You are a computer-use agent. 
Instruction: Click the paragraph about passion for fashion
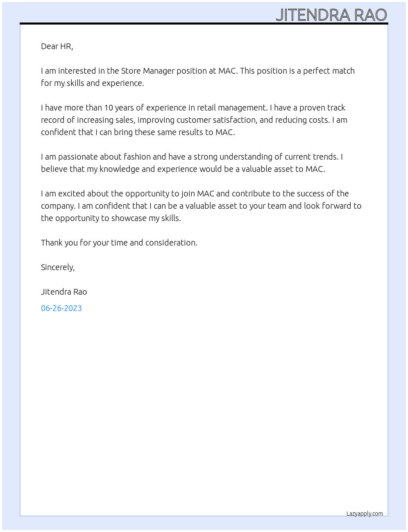click(x=192, y=163)
